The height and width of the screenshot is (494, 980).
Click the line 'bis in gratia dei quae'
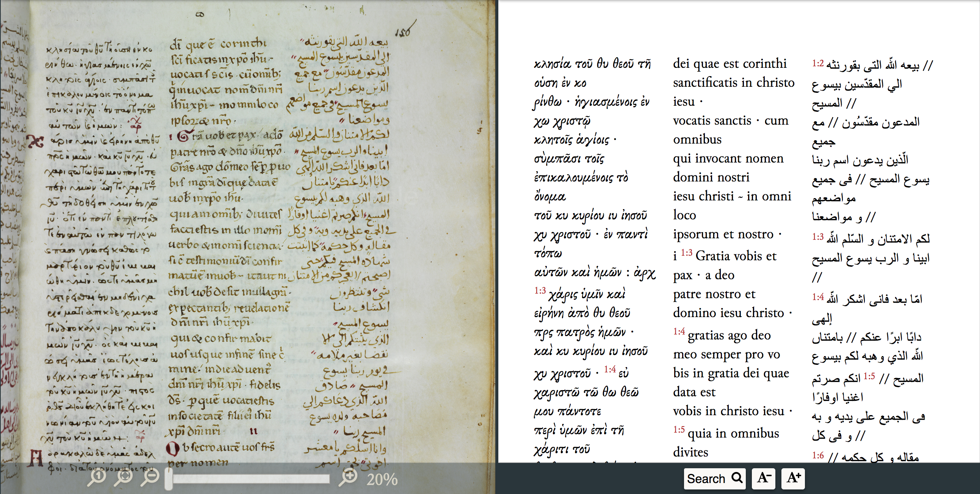click(x=731, y=373)
